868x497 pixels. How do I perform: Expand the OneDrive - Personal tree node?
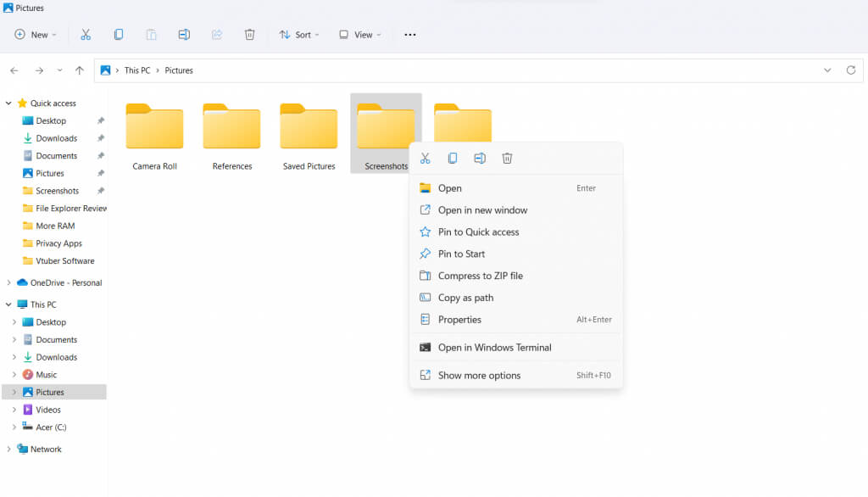(x=8, y=282)
